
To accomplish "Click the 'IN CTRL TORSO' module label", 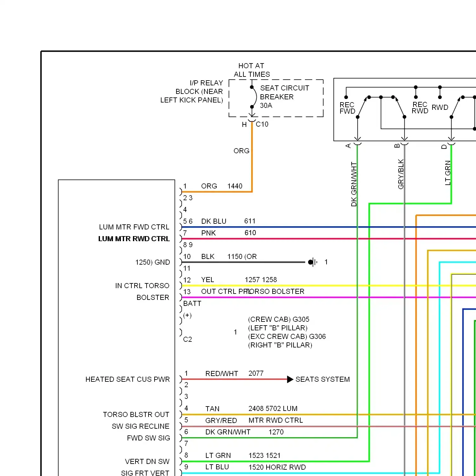I will 142,286.
